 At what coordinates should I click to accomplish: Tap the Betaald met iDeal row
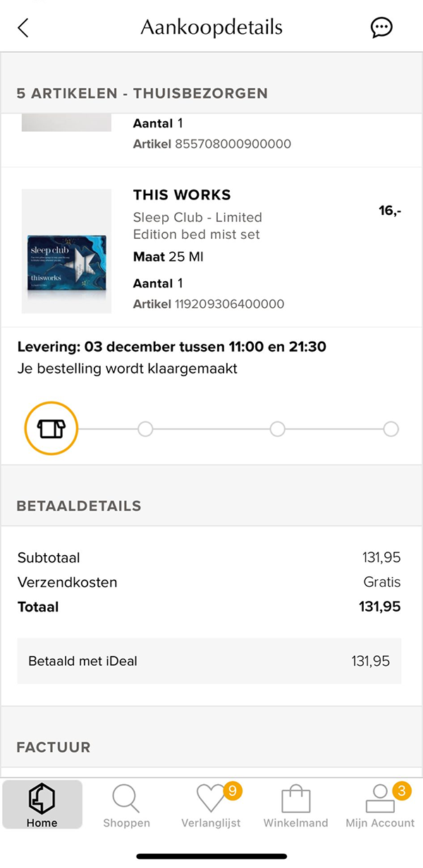pos(209,661)
